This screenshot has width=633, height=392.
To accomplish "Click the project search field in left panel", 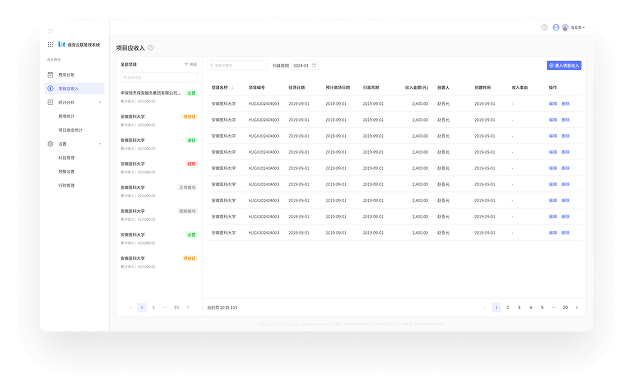I will (x=159, y=77).
